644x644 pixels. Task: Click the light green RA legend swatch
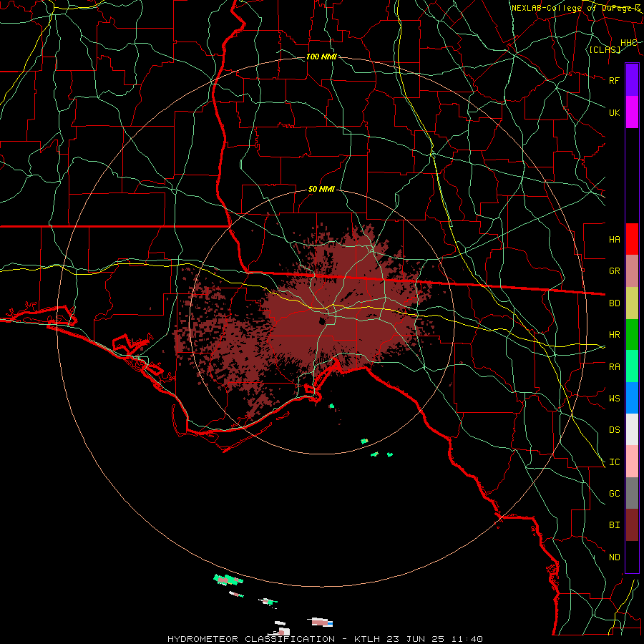632,366
